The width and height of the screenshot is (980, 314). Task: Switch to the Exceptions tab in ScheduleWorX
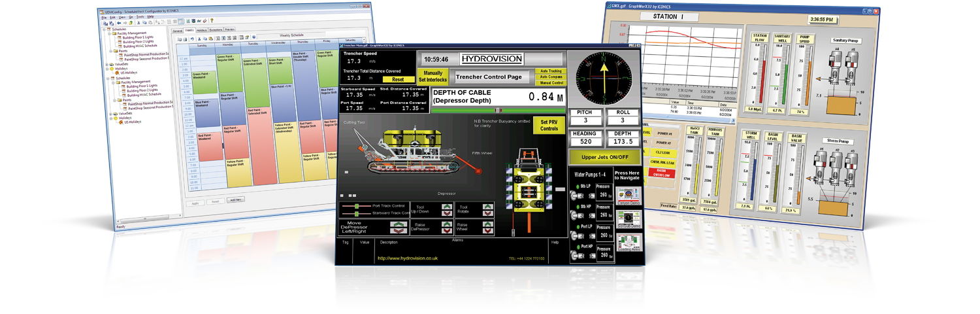pos(216,30)
